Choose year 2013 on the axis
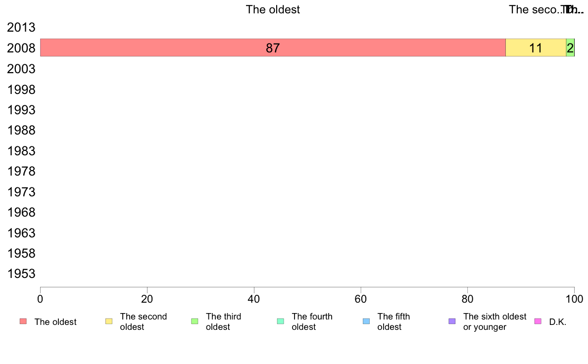The image size is (588, 364). click(x=21, y=27)
